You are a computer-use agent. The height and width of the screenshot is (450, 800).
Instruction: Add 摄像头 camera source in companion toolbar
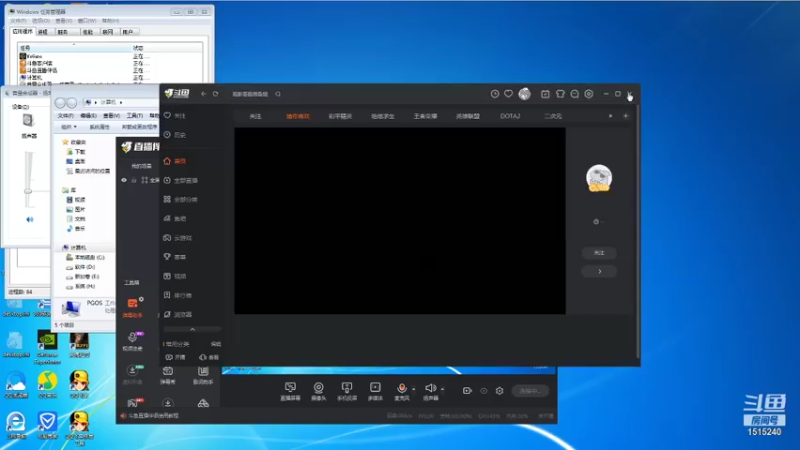pyautogui.click(x=318, y=391)
